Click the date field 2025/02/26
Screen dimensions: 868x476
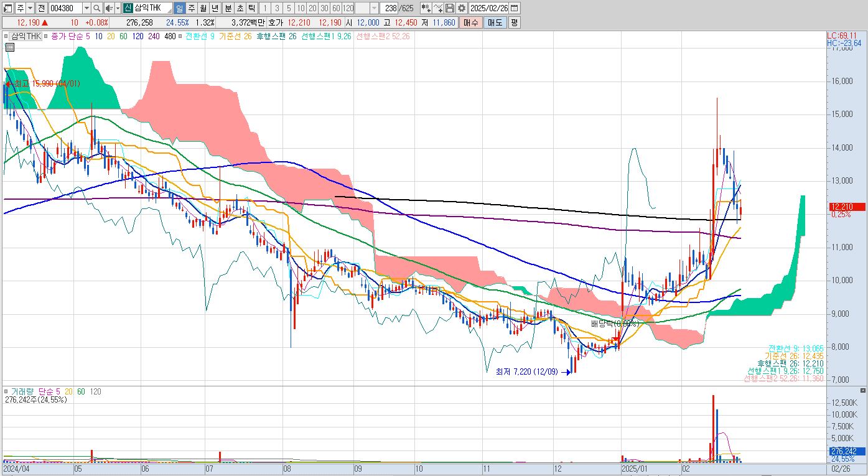tap(488, 8)
